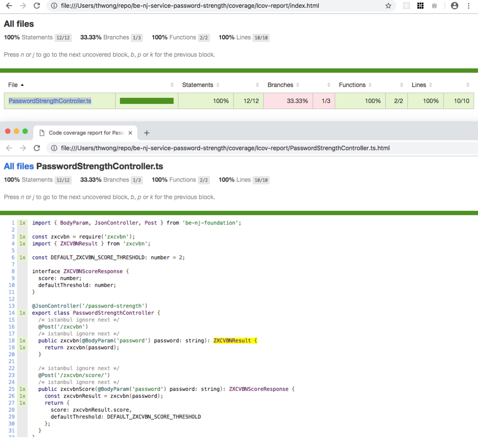Open the apps grid icon in the toolbar
478x448 pixels.
(x=421, y=6)
